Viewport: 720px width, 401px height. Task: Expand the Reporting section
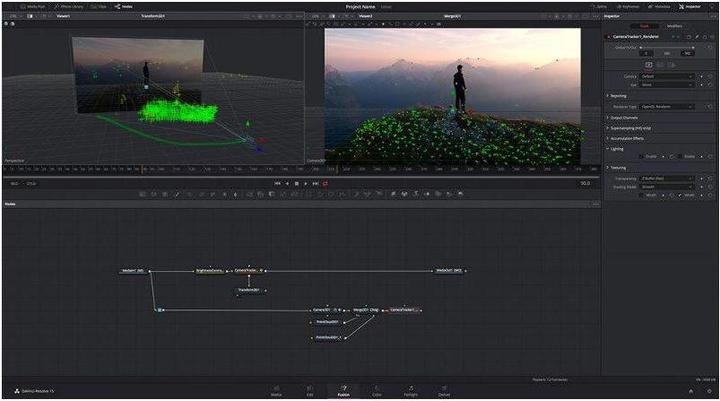(616, 96)
